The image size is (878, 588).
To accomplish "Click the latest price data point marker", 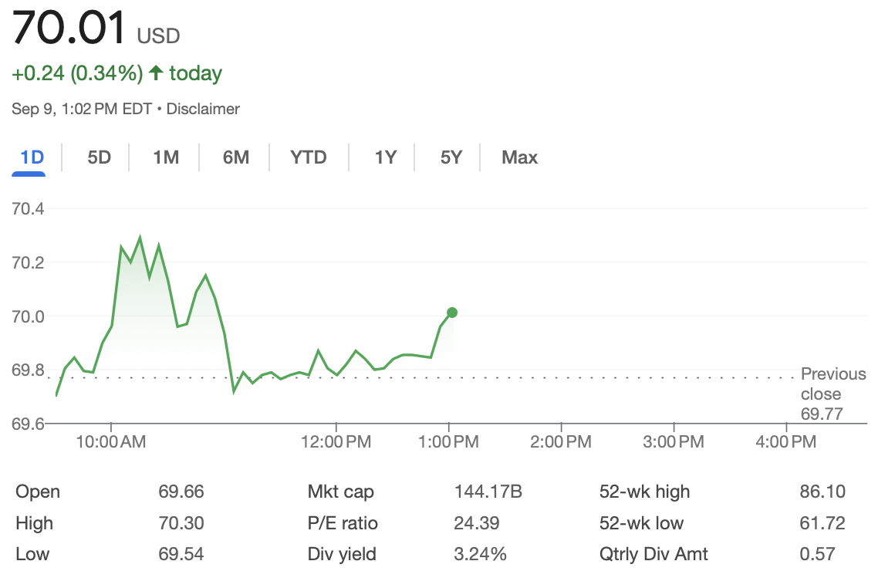I will tap(451, 312).
